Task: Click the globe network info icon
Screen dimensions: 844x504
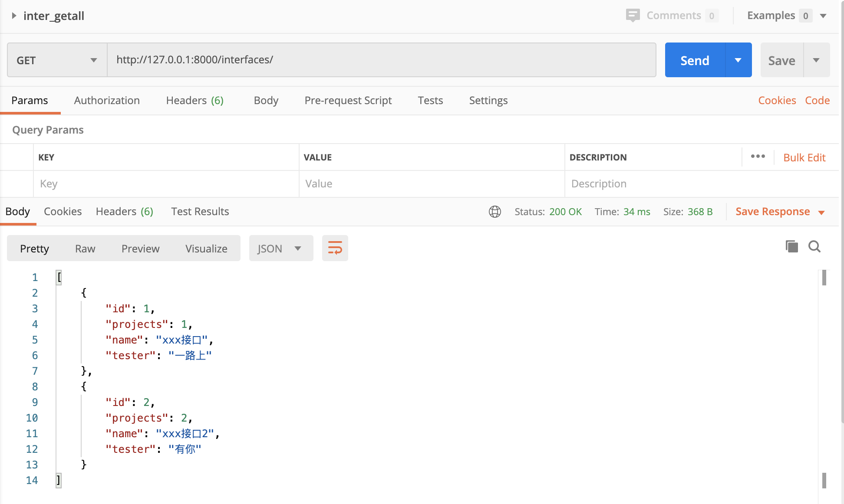Action: [x=495, y=212]
